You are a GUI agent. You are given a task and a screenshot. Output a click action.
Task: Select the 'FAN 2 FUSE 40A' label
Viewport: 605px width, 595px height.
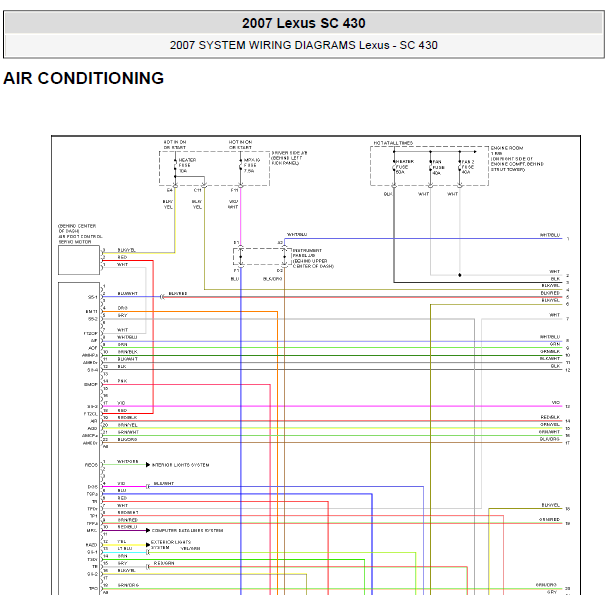468,167
